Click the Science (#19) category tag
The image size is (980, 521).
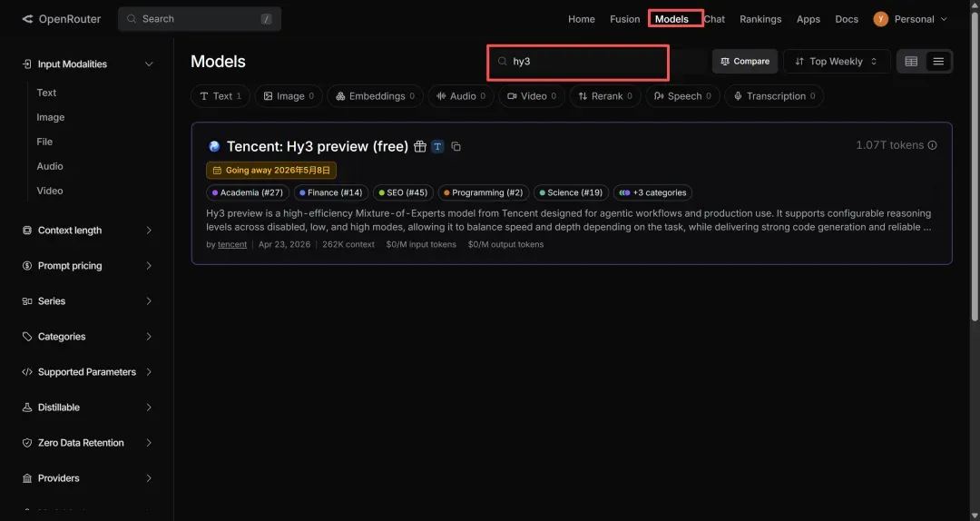point(572,192)
